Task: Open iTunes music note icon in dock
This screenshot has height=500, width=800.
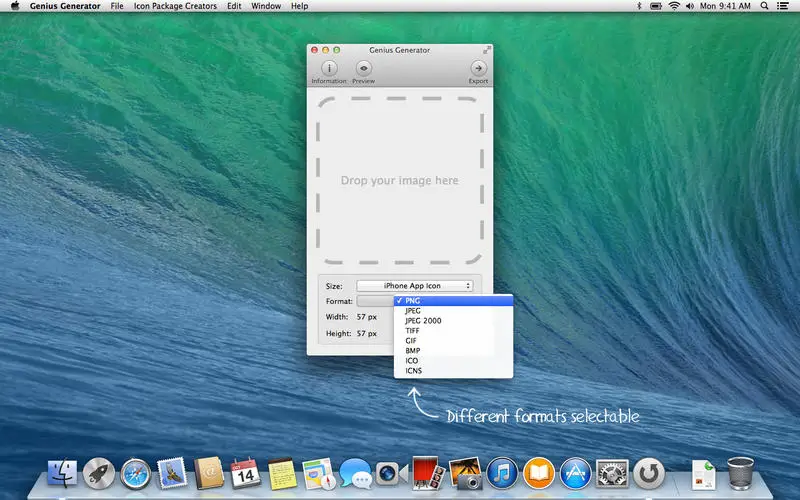Action: [x=502, y=473]
